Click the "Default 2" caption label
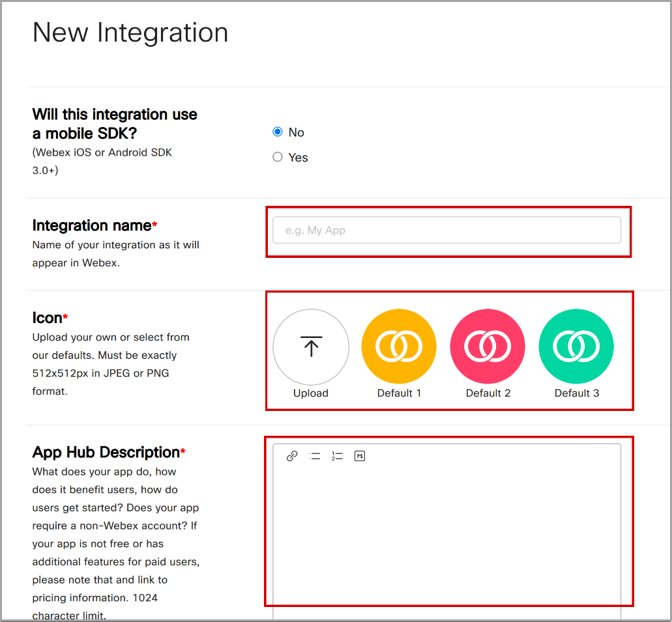Viewport: 672px width, 622px height. tap(488, 393)
